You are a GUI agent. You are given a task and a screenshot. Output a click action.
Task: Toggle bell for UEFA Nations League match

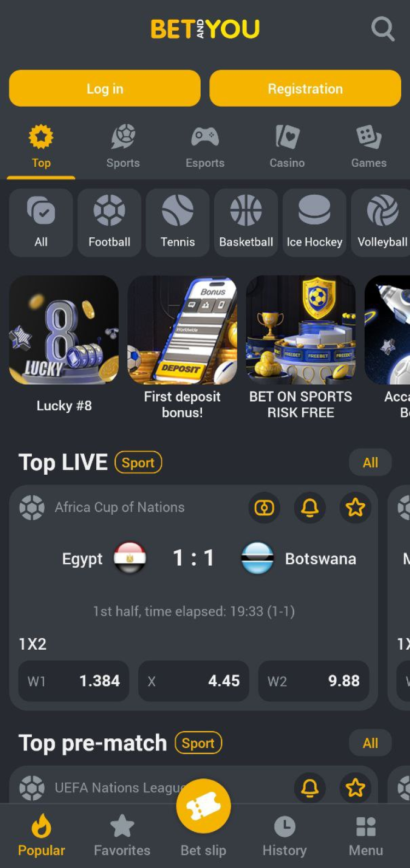[310, 788]
